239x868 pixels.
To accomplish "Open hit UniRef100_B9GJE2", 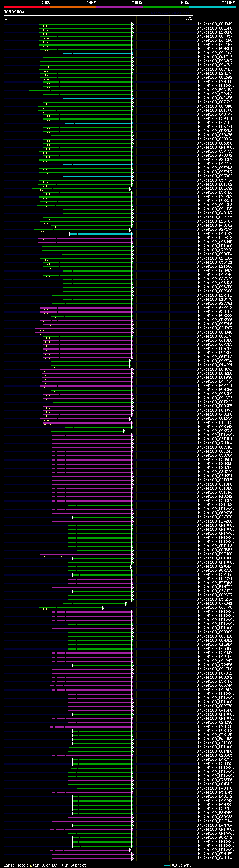I will tap(214, 90).
